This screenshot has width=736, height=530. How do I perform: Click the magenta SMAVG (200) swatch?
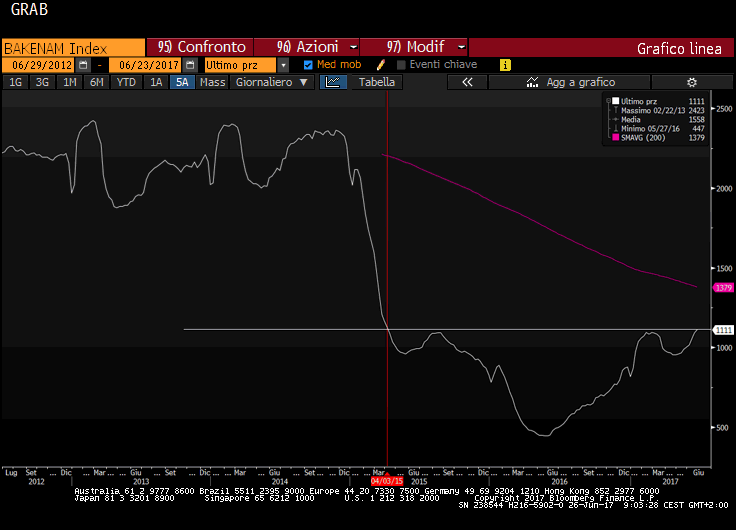coord(615,138)
